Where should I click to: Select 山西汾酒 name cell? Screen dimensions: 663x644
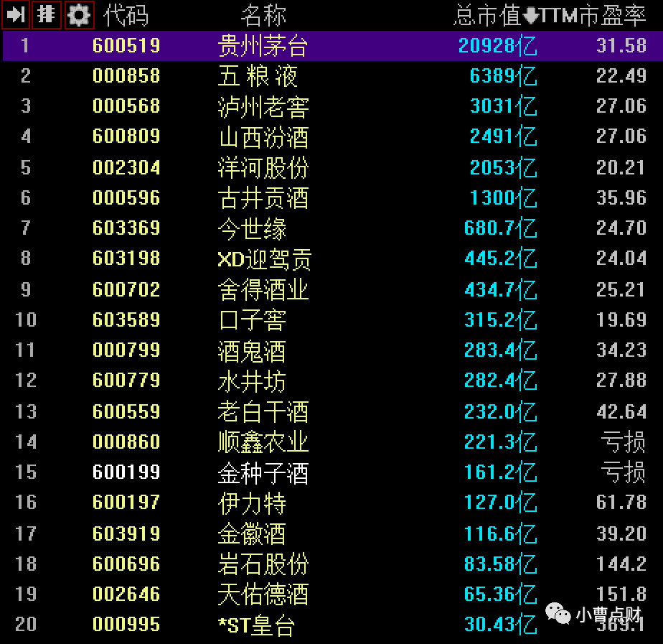[x=263, y=136]
